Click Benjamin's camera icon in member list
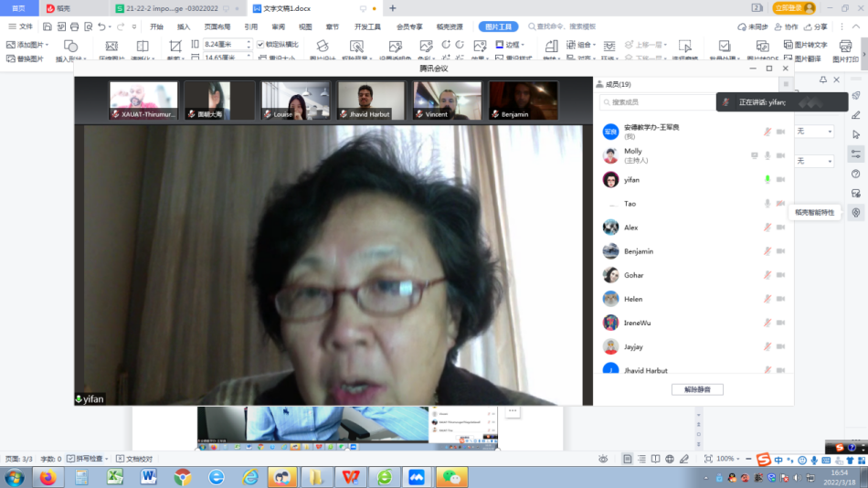This screenshot has height=488, width=868. pyautogui.click(x=781, y=251)
